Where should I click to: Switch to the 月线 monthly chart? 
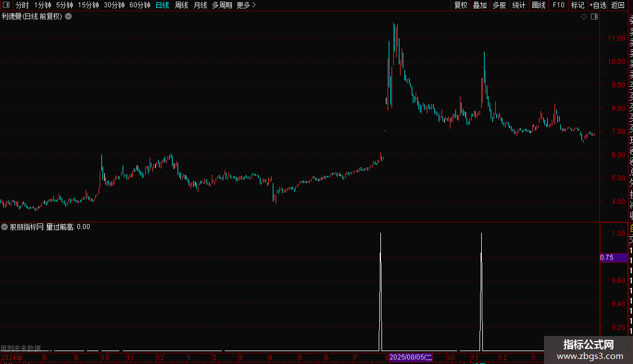(x=200, y=5)
